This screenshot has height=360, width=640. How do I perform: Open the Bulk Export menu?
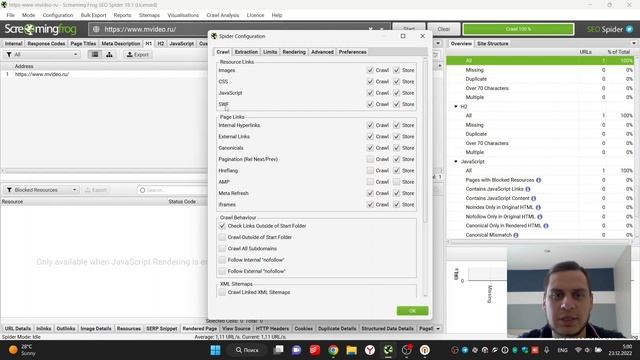[93, 15]
